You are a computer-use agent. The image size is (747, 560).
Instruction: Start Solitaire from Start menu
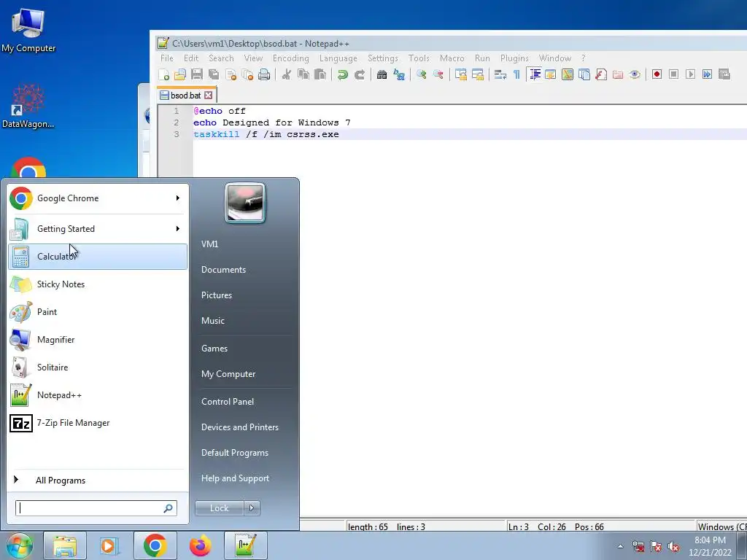coord(98,367)
